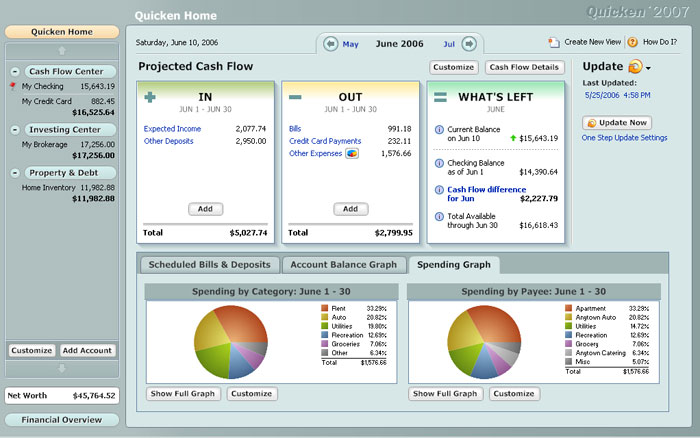Click minus icon on OUT panel
This screenshot has height=438, width=700.
pyautogui.click(x=295, y=97)
